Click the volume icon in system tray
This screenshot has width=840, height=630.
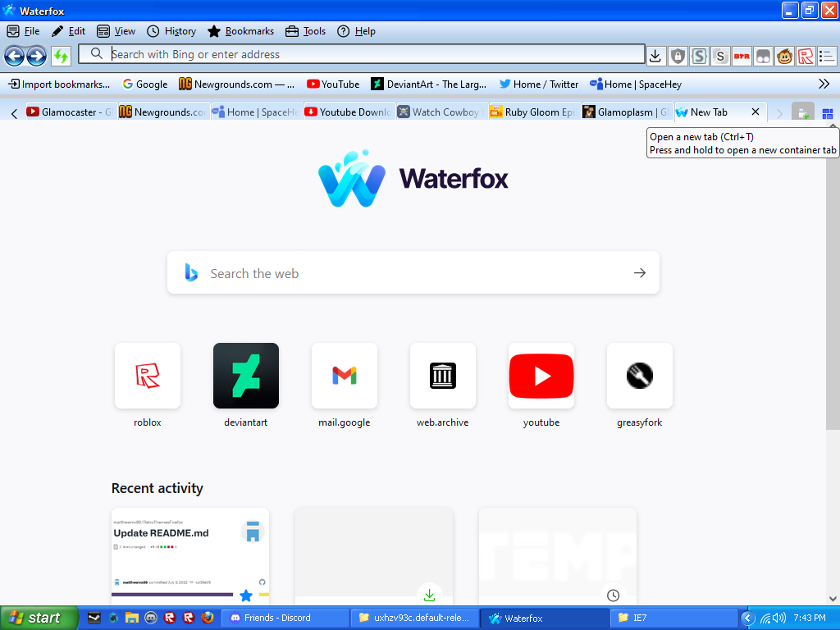(x=779, y=619)
